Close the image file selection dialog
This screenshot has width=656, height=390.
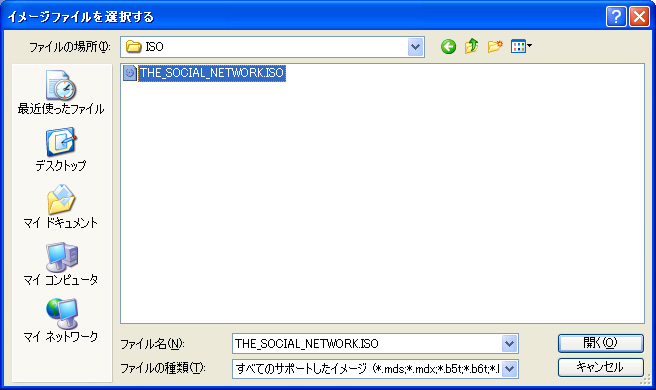tap(639, 17)
